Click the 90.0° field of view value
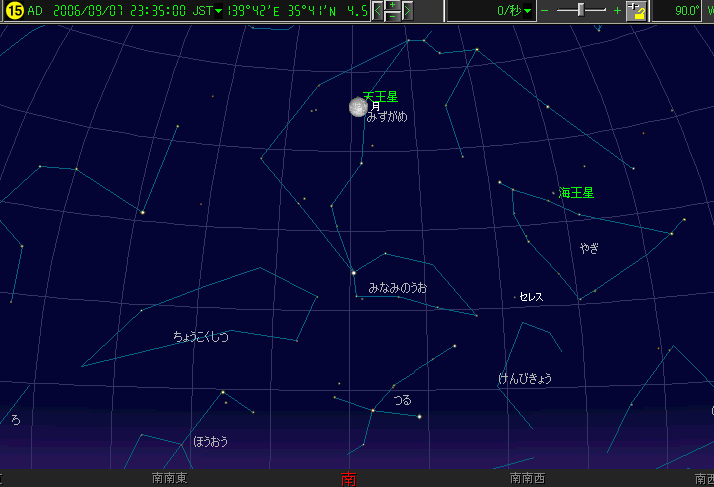 coord(686,11)
